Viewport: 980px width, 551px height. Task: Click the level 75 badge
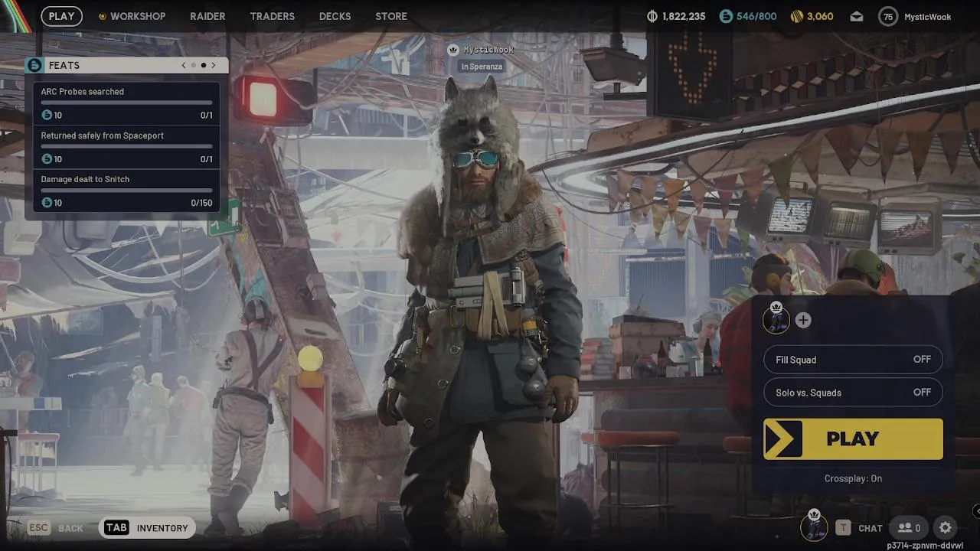888,16
